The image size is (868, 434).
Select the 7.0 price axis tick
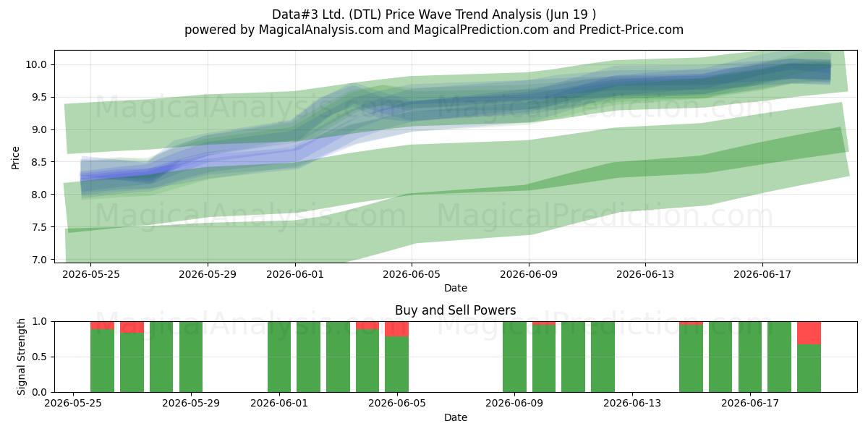[38, 260]
